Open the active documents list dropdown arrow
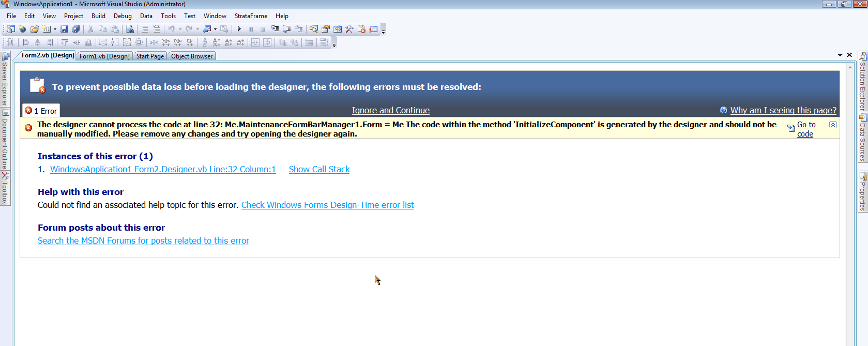Viewport: 868px width, 346px height. [x=840, y=55]
